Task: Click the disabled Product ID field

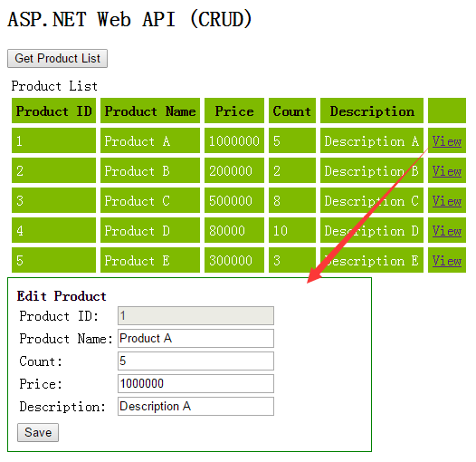Action: click(x=195, y=315)
